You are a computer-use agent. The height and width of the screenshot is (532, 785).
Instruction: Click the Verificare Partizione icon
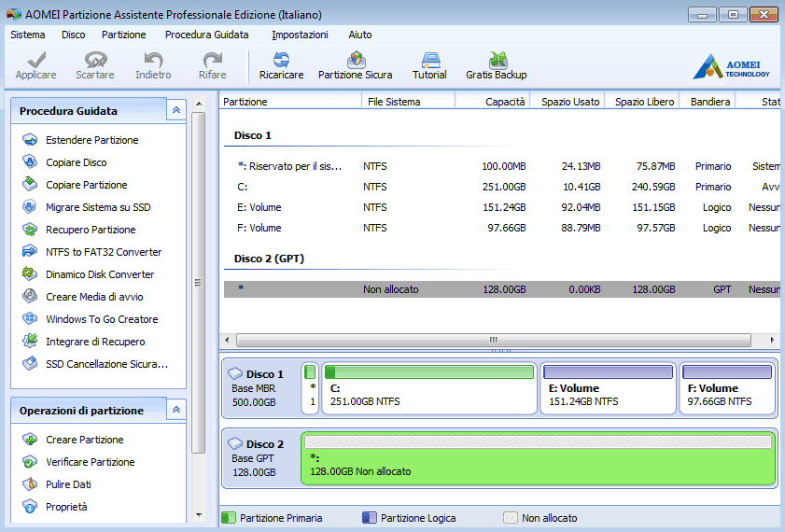coord(30,461)
